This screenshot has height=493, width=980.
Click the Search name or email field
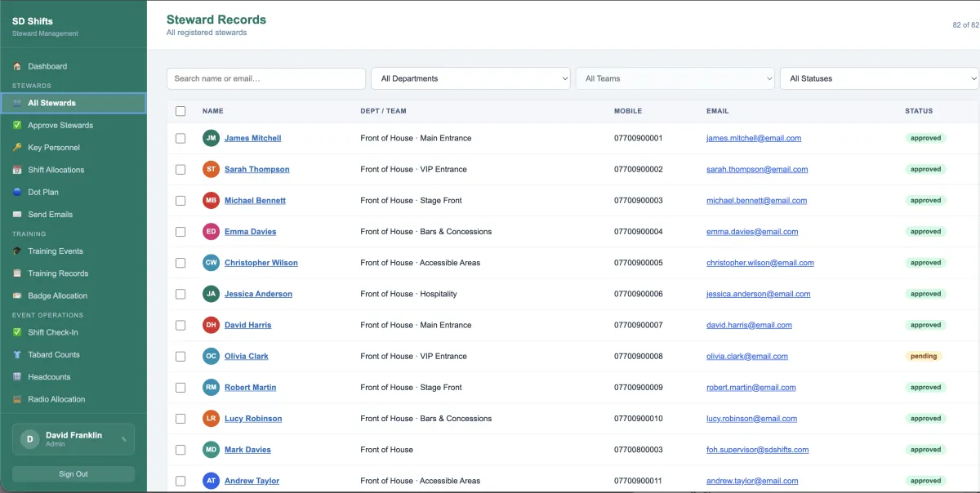266,78
